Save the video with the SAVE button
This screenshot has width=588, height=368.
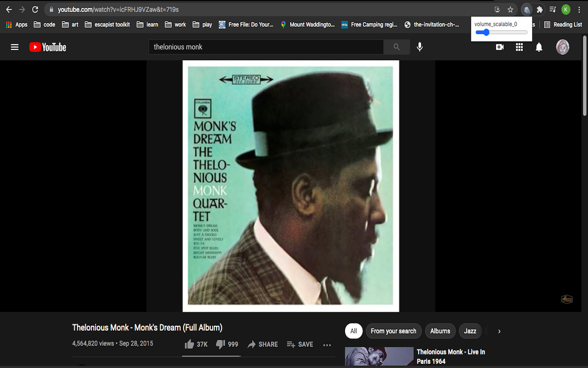[x=300, y=344]
